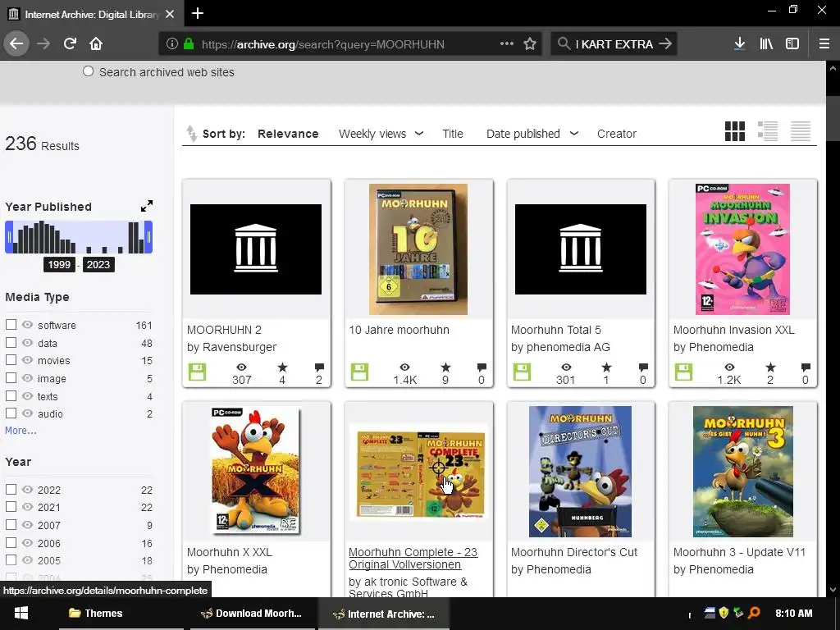Open 10 Jahre moorhuhn cover thumbnail

click(418, 249)
